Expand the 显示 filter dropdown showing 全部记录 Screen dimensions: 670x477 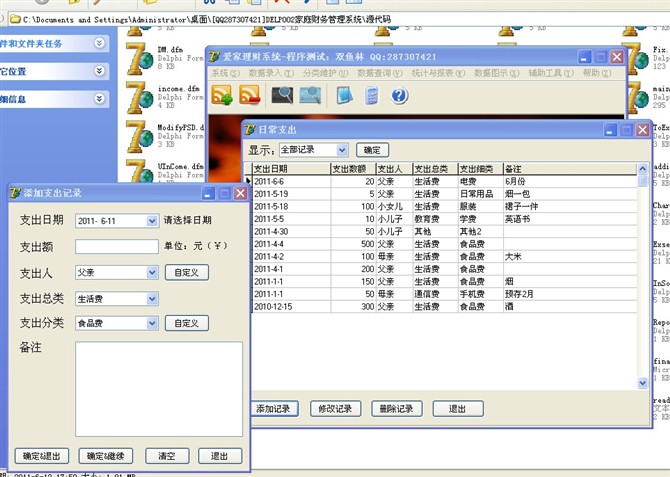[x=342, y=150]
